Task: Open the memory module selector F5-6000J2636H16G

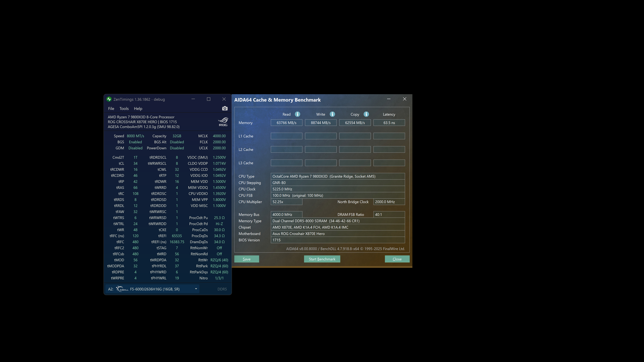Action: coord(155,289)
